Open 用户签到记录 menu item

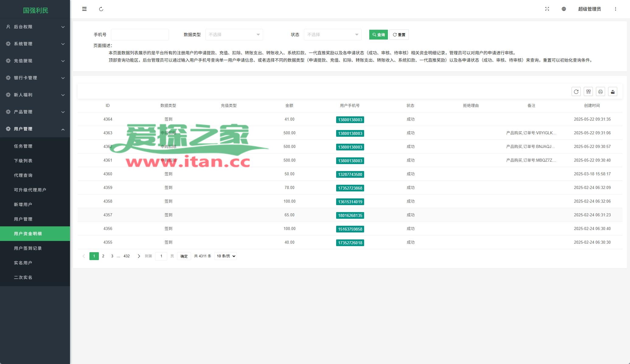coord(28,248)
